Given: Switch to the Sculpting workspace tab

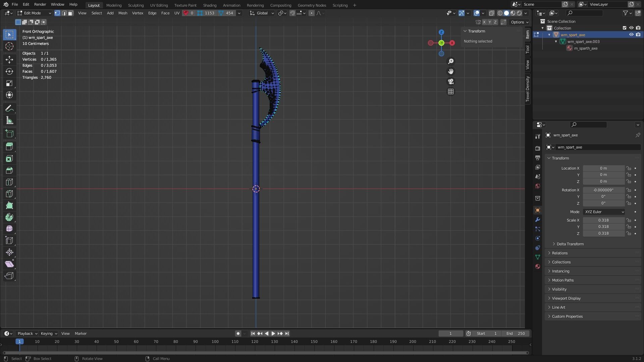Looking at the screenshot, I should (x=136, y=5).
